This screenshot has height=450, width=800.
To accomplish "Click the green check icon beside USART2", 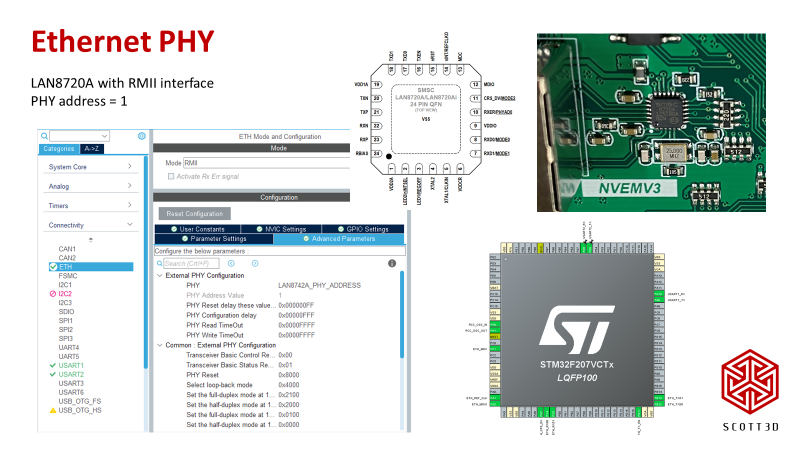I will 53,374.
